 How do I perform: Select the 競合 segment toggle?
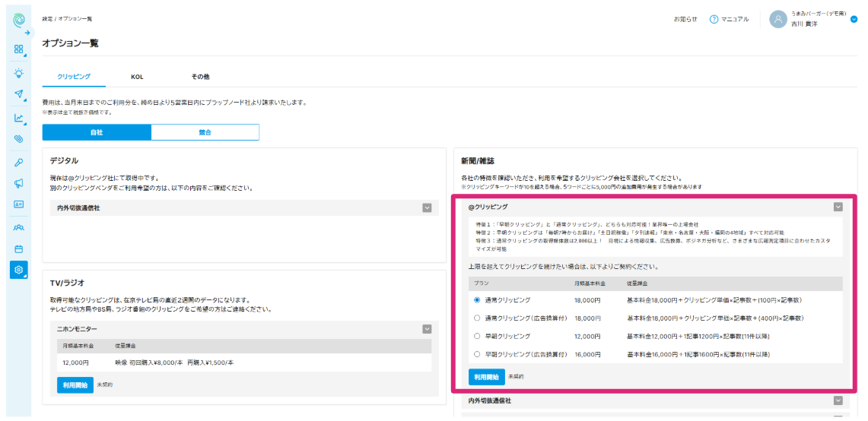pyautogui.click(x=205, y=133)
